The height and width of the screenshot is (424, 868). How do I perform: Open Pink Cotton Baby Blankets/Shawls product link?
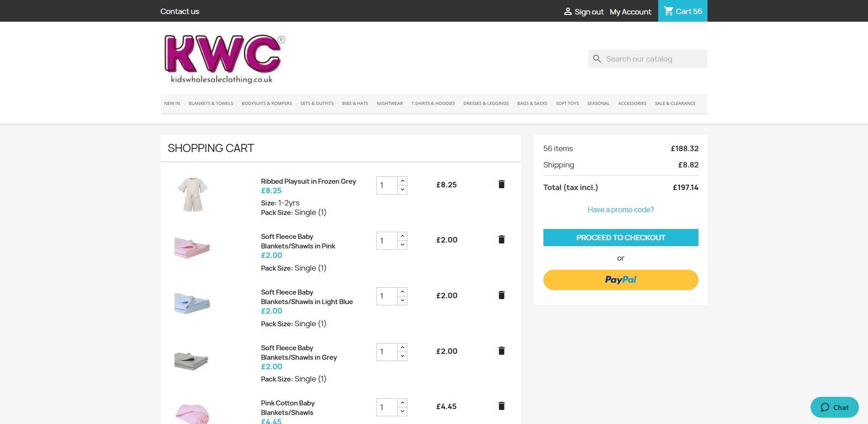288,408
